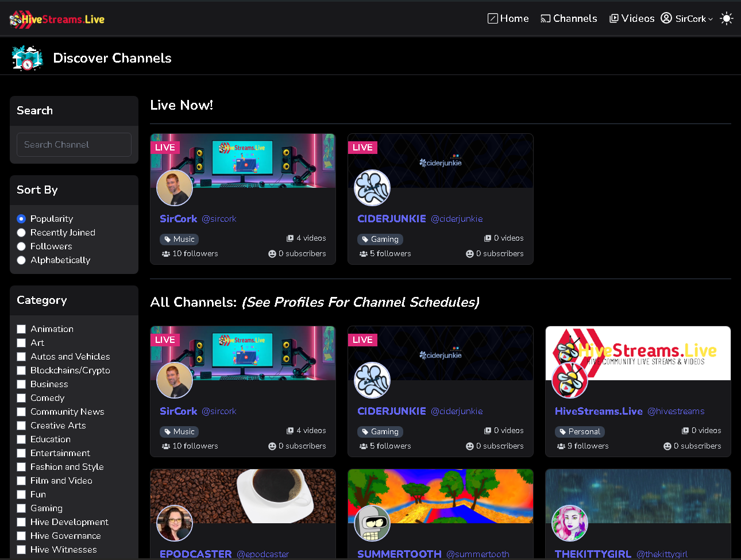Open SUMMERTOOTH channel link
Viewport: 741px width, 560px height.
[x=399, y=554]
